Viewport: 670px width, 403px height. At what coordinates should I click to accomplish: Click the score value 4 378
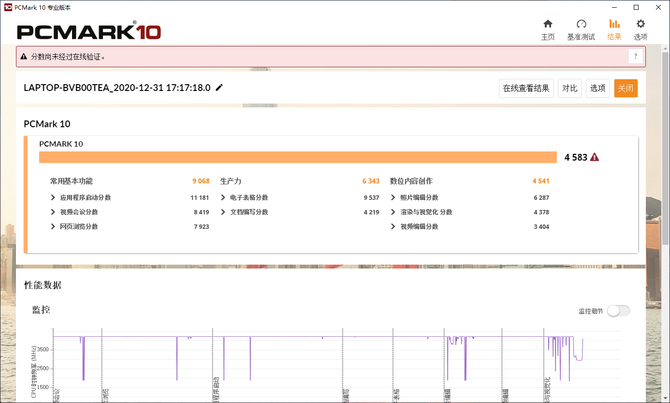(x=541, y=212)
